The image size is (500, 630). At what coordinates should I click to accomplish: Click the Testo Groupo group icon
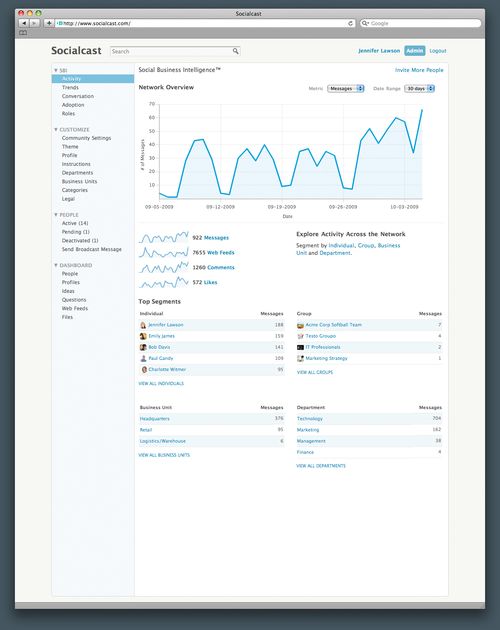pyautogui.click(x=300, y=336)
